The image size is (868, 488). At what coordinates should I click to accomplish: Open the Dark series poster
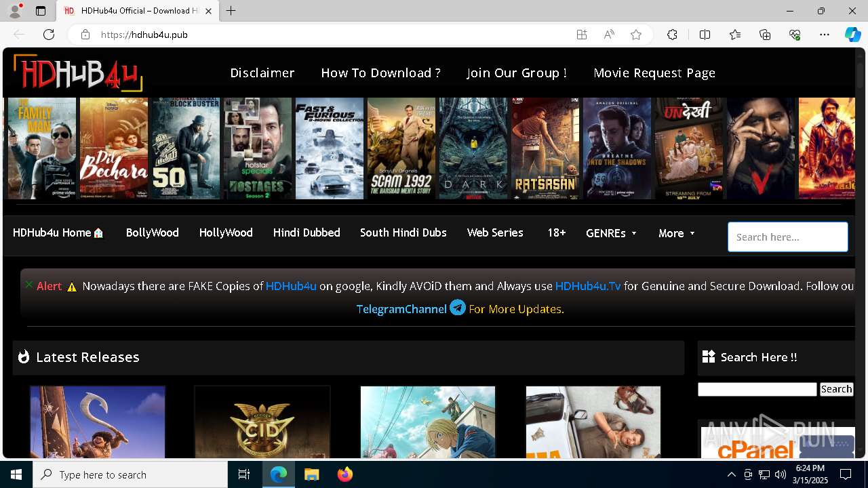[473, 148]
